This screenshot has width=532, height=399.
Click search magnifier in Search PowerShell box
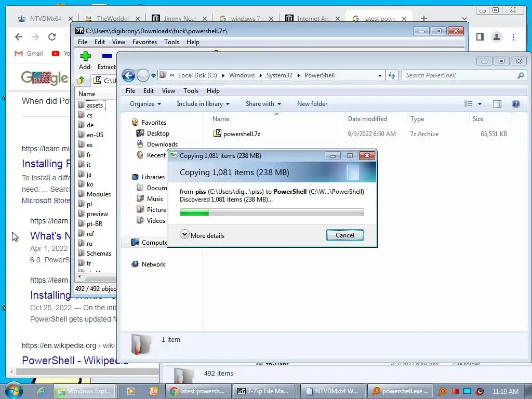(x=521, y=75)
